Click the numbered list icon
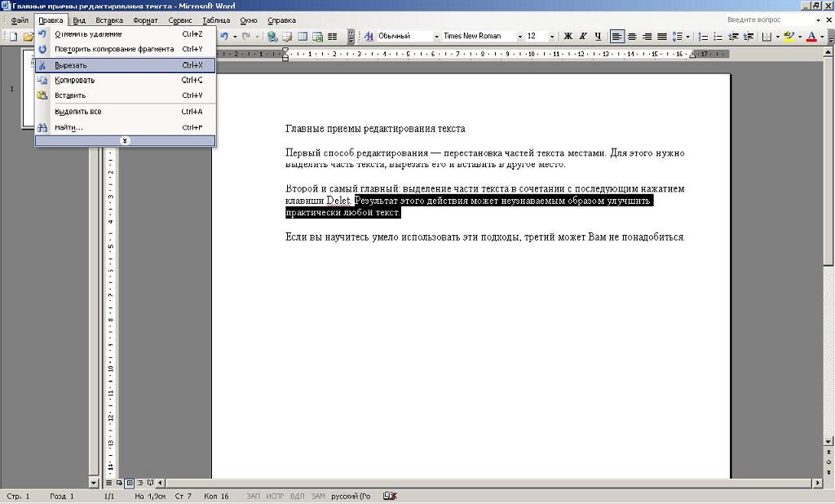The width and height of the screenshot is (835, 504). pyautogui.click(x=703, y=36)
